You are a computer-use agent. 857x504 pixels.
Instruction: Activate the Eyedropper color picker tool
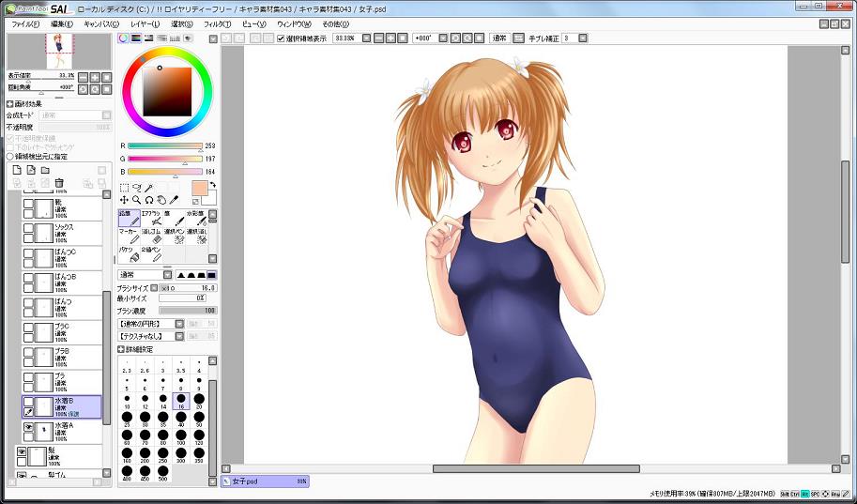(174, 200)
